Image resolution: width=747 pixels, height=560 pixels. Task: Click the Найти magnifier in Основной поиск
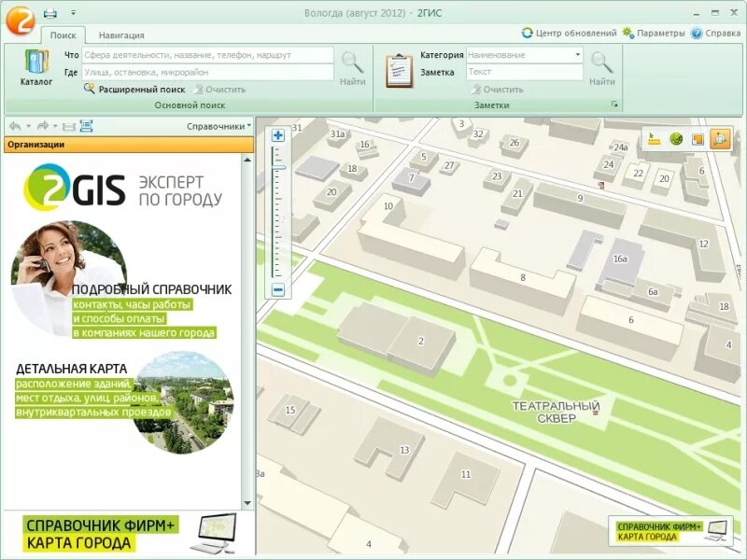point(353,68)
